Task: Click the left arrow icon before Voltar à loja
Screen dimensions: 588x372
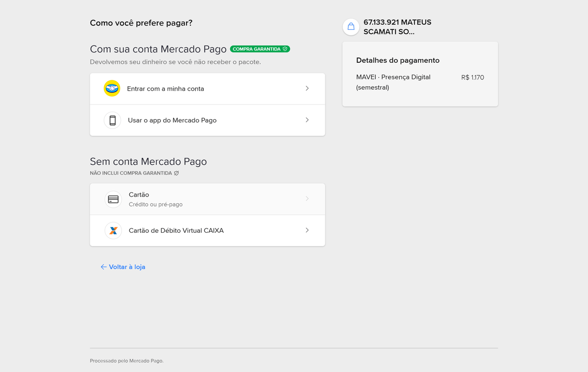Action: [x=103, y=267]
